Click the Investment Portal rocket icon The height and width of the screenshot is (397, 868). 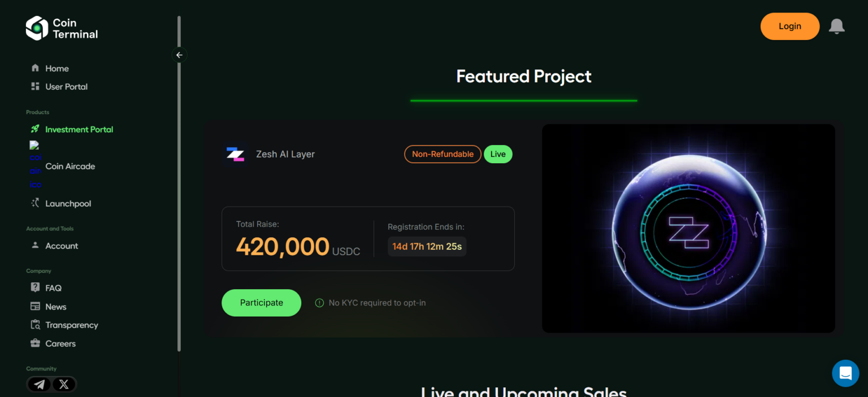point(35,129)
